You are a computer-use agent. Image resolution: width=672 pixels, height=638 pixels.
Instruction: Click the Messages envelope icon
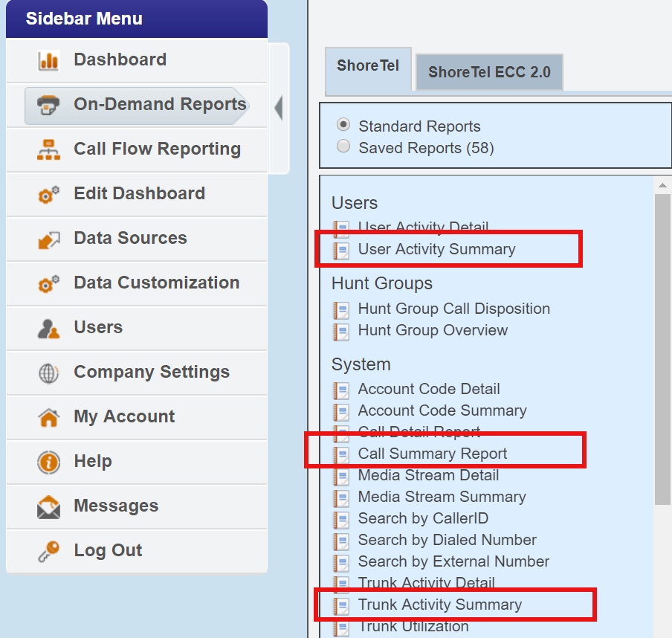tap(48, 507)
